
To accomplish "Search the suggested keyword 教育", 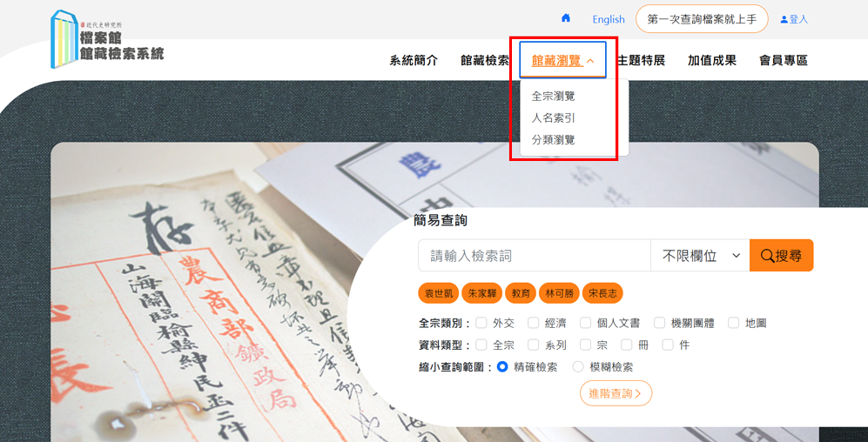I will (521, 293).
